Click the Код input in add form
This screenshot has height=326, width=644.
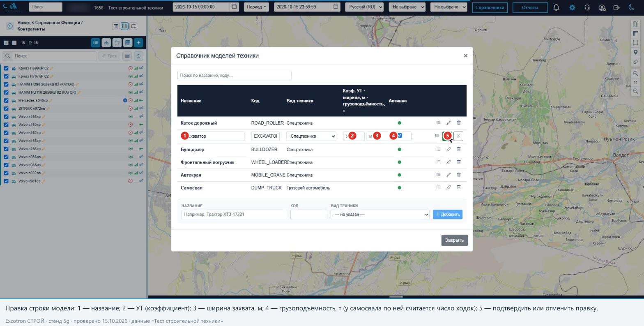tap(309, 214)
